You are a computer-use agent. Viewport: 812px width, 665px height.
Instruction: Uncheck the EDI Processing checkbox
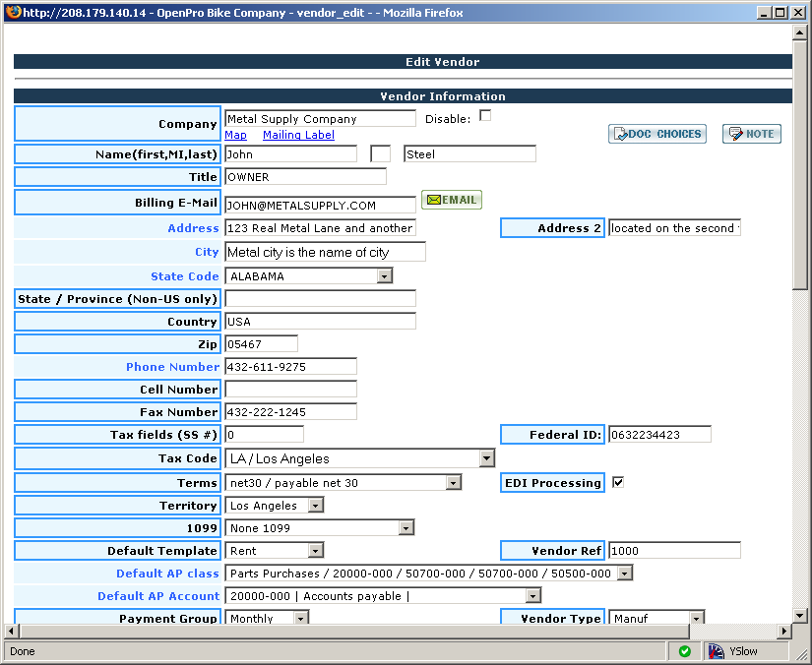pyautogui.click(x=618, y=482)
